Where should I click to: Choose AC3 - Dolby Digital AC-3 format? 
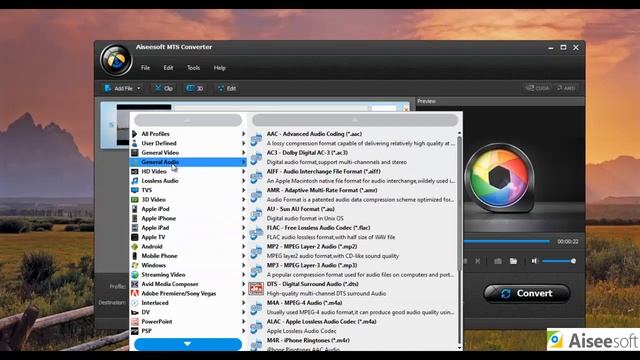[x=353, y=158]
